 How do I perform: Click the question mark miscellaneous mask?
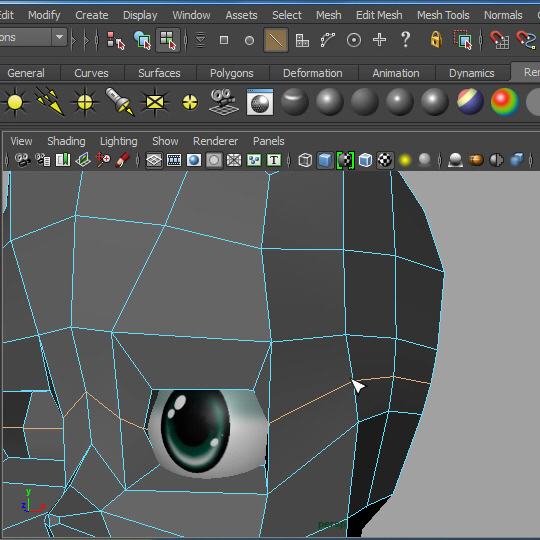point(406,40)
